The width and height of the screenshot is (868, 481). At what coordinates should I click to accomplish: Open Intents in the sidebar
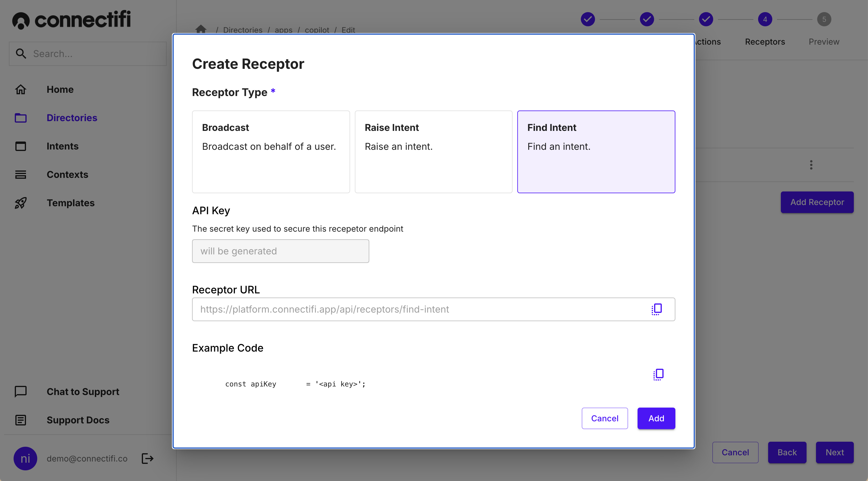(62, 146)
